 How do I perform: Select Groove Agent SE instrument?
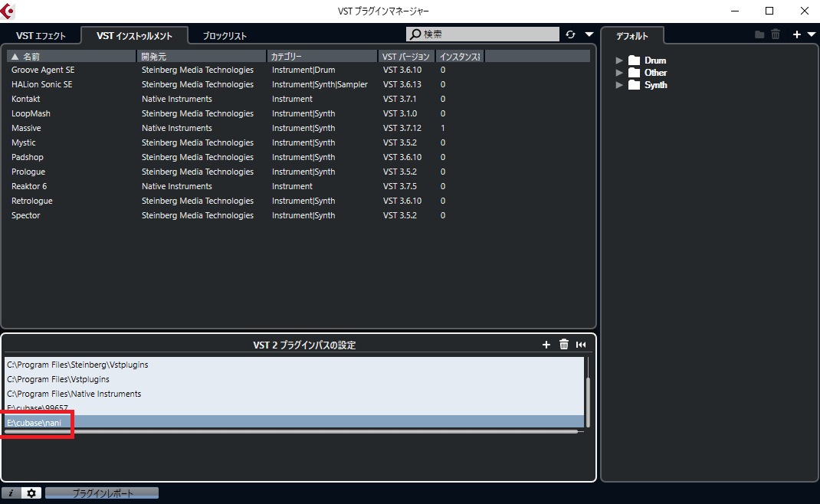click(x=298, y=70)
